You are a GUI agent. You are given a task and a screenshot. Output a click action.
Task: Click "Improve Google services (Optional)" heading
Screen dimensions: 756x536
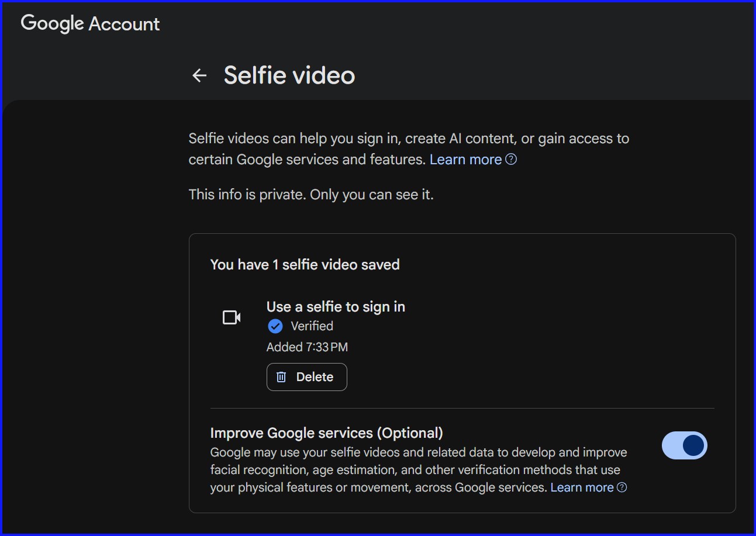pyautogui.click(x=326, y=433)
